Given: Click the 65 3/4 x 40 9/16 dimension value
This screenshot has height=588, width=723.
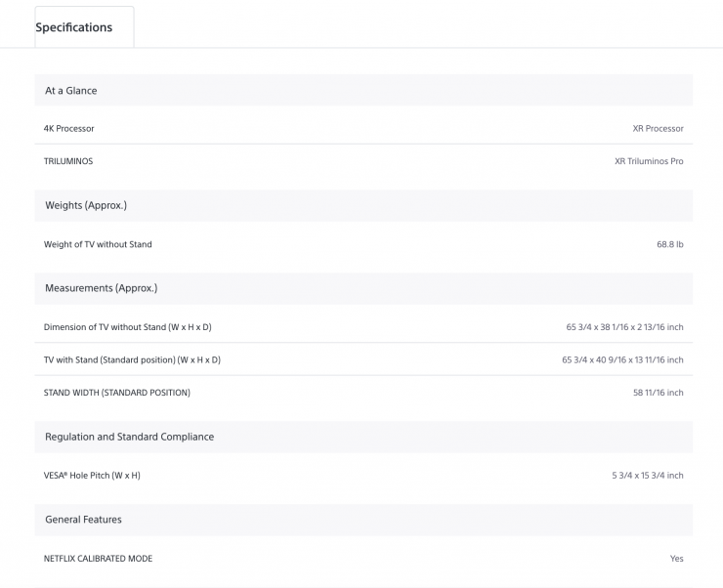Looking at the screenshot, I should tap(622, 360).
